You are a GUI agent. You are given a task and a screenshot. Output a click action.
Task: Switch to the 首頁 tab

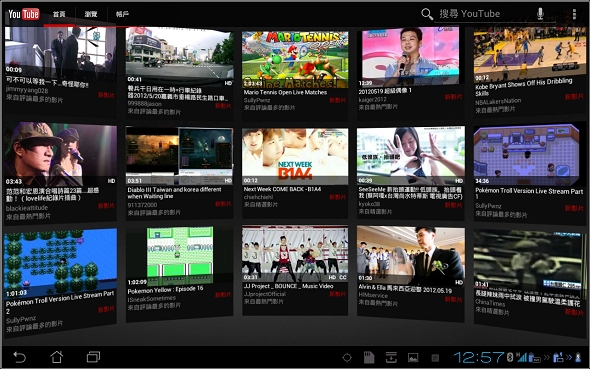[59, 14]
